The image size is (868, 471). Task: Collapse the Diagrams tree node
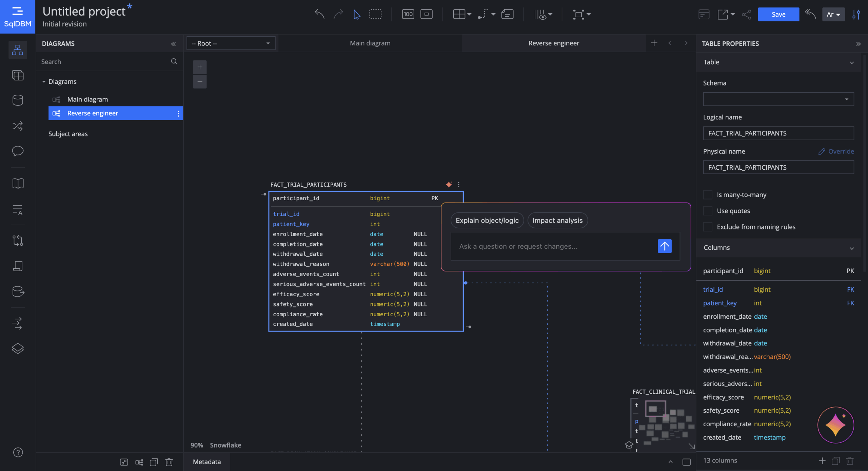click(44, 82)
